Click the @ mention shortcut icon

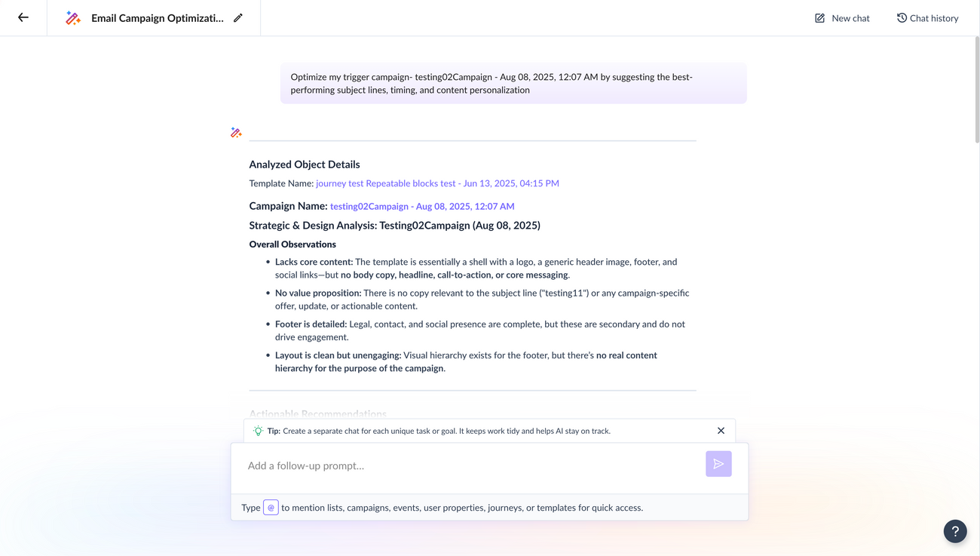[x=271, y=507]
